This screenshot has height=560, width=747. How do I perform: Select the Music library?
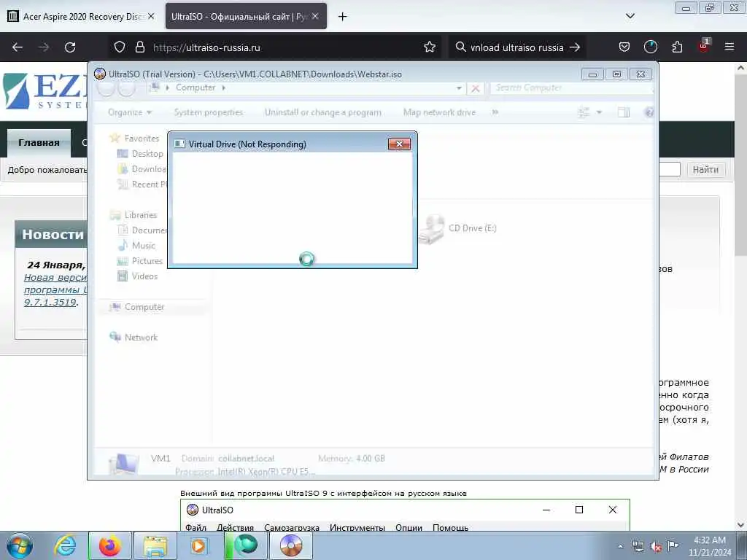pos(144,246)
